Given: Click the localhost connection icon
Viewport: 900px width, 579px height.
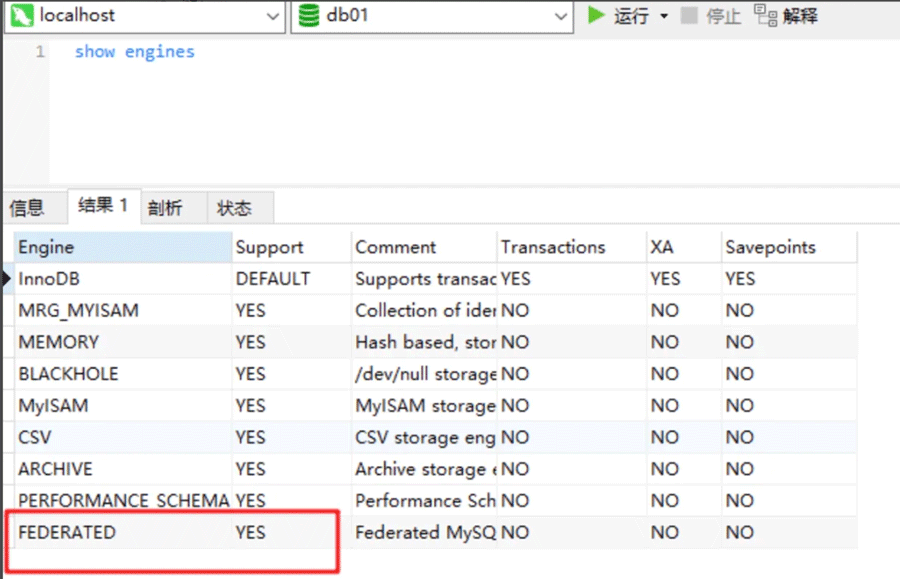Looking at the screenshot, I should (x=22, y=15).
